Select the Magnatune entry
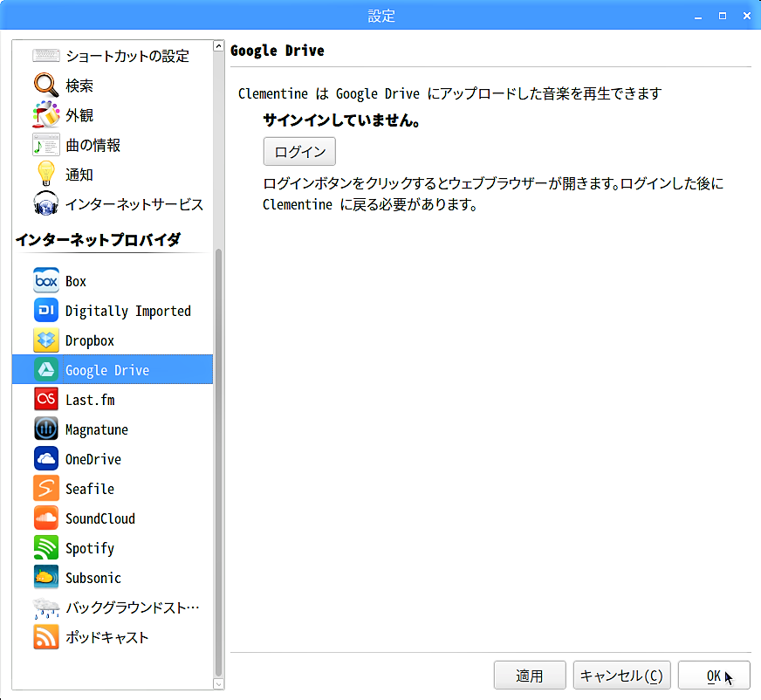 coord(113,429)
